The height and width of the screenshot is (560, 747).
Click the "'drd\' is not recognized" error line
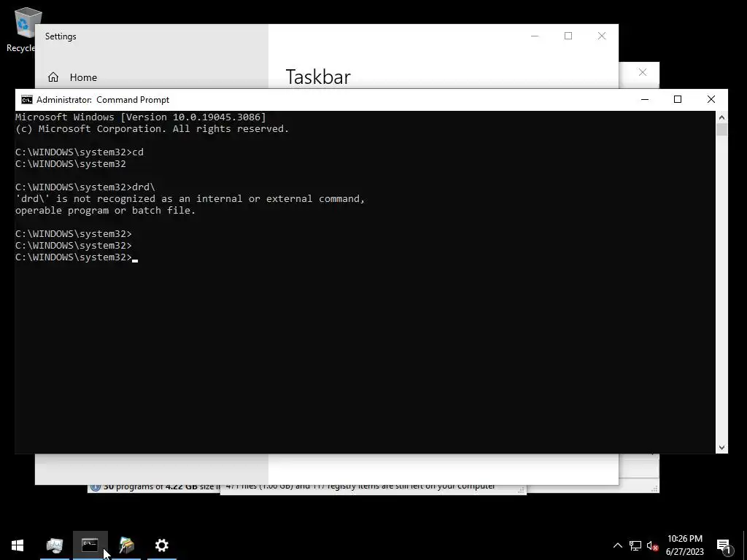click(x=190, y=198)
